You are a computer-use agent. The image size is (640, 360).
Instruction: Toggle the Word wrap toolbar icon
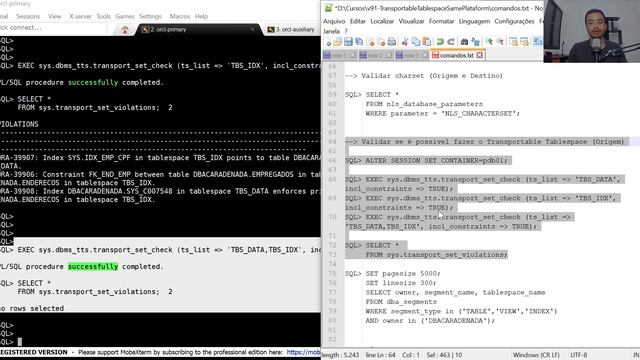pyautogui.click(x=538, y=42)
